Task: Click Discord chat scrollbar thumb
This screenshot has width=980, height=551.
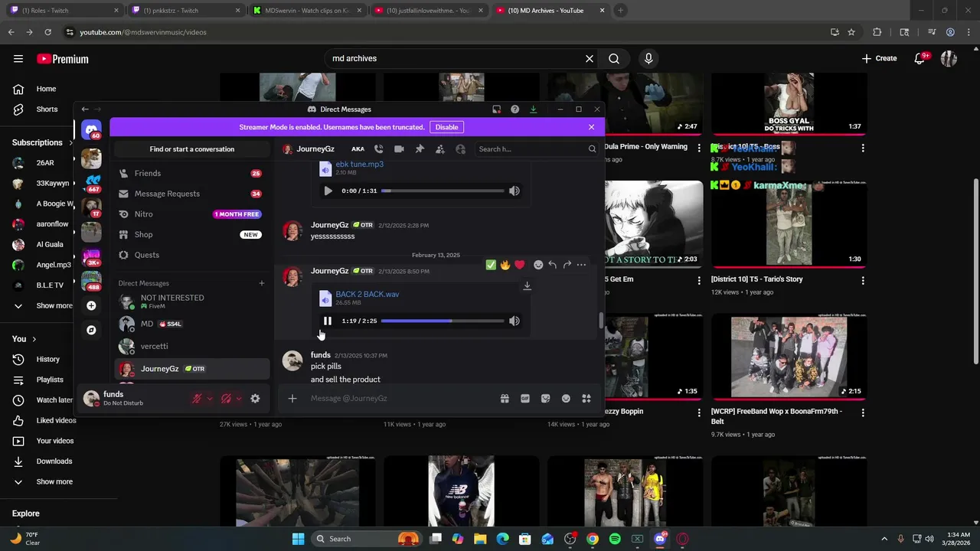Action: (x=601, y=321)
